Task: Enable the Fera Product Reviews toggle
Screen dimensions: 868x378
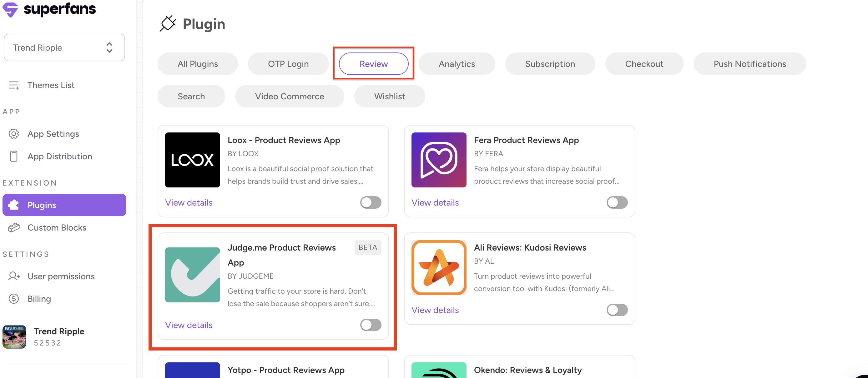Action: (617, 202)
